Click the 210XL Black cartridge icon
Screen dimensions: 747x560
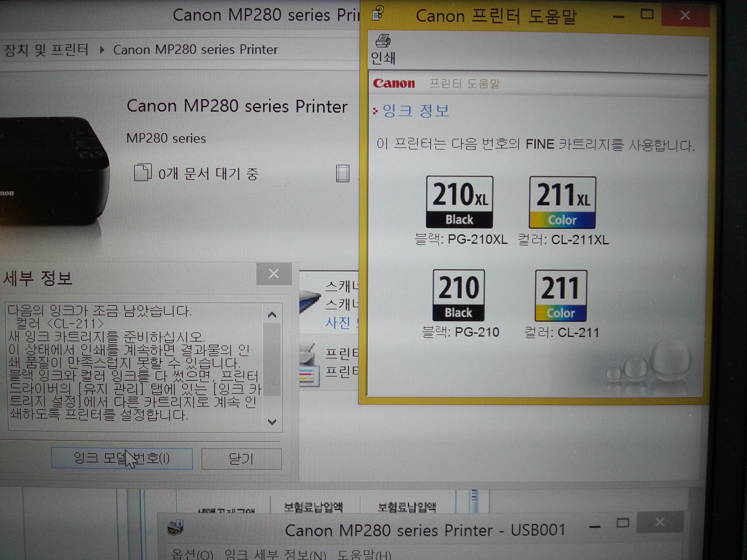459,202
